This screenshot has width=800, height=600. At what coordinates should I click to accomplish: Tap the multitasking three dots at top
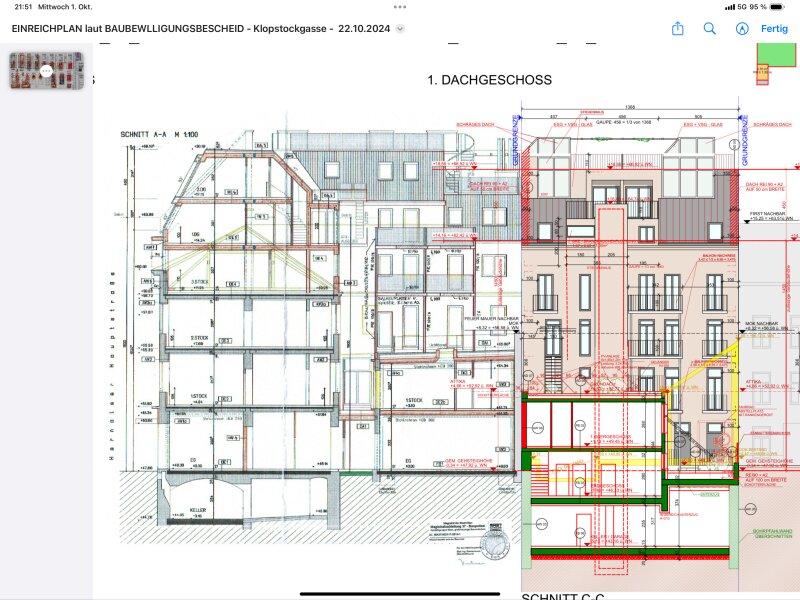point(400,6)
